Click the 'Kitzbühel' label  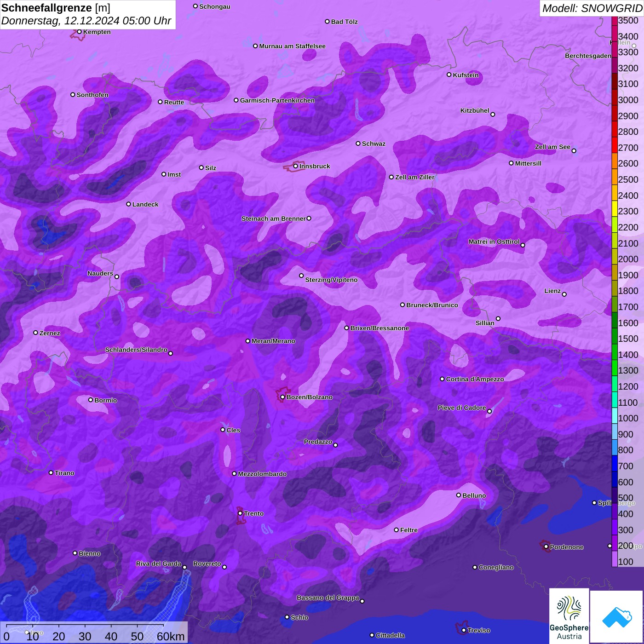(x=475, y=110)
